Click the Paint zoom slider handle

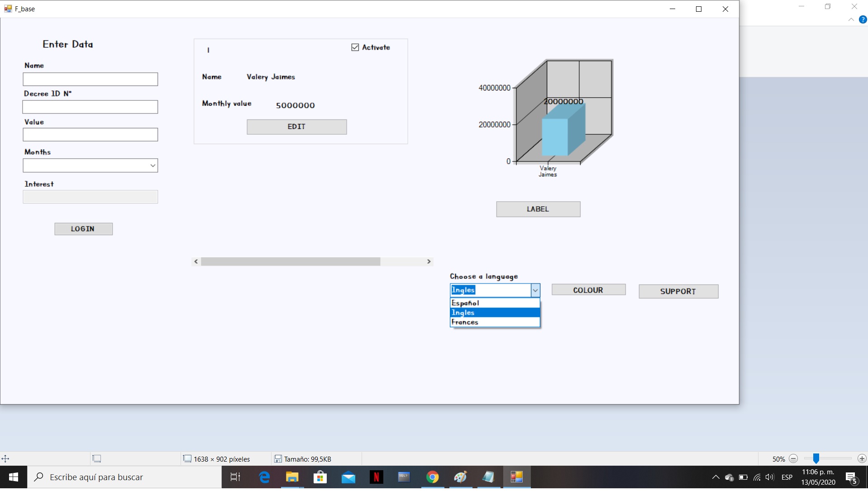(816, 459)
